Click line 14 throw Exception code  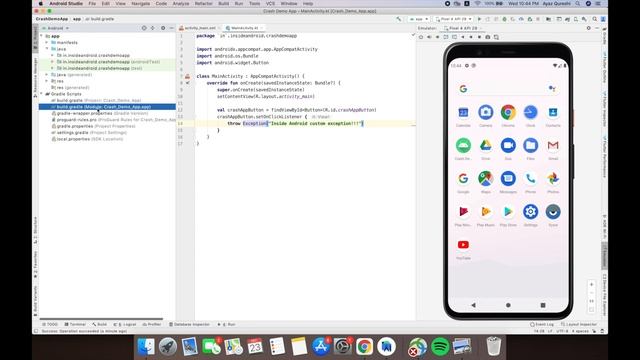click(x=296, y=123)
